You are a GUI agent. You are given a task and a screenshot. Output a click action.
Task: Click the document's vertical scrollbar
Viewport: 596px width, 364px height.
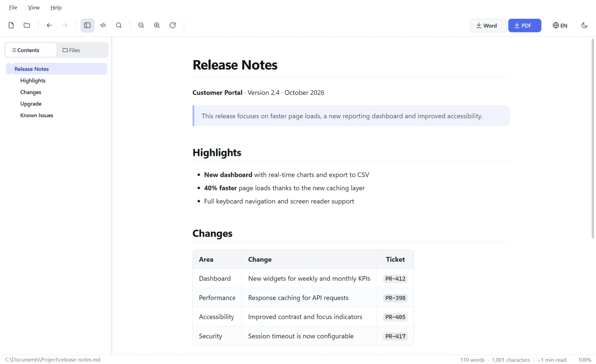[x=593, y=138]
